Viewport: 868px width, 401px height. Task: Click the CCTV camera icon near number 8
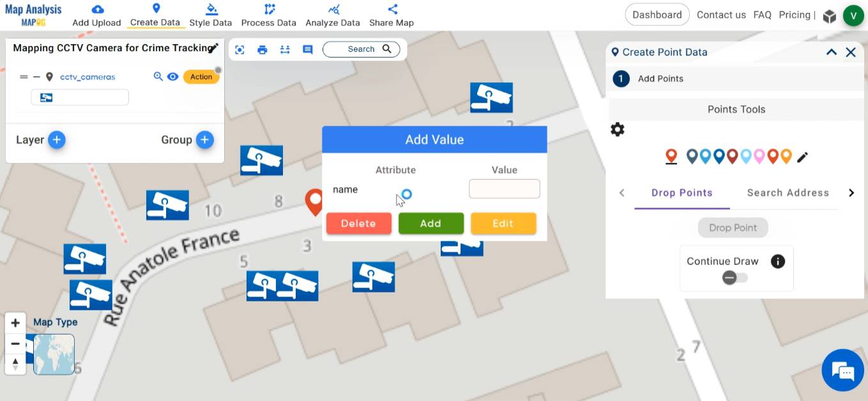point(261,160)
